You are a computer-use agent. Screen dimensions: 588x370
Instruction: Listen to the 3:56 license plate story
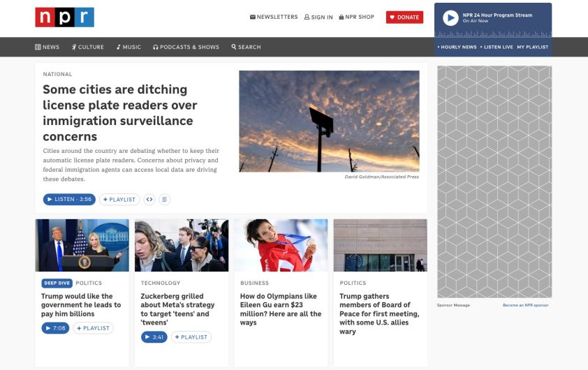69,199
